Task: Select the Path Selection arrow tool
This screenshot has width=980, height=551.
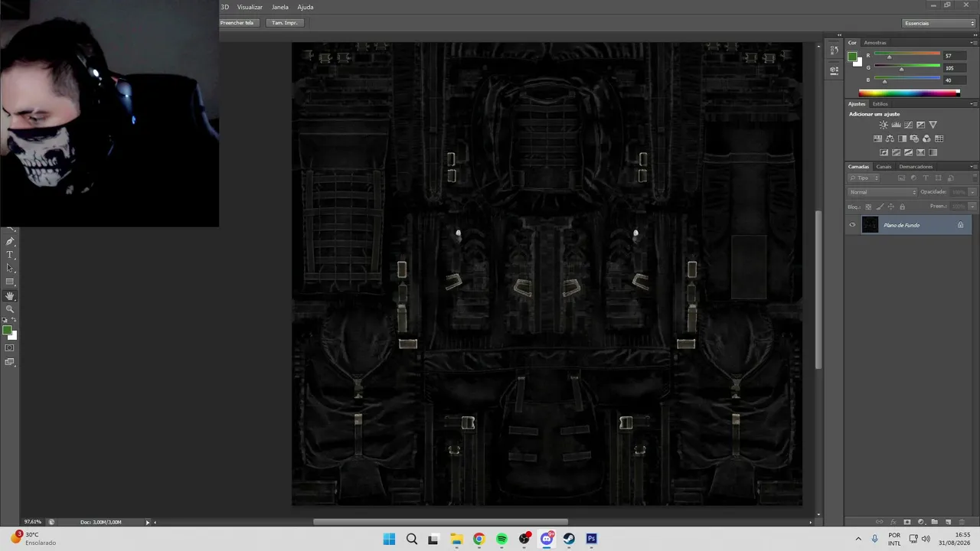Action: click(x=10, y=269)
